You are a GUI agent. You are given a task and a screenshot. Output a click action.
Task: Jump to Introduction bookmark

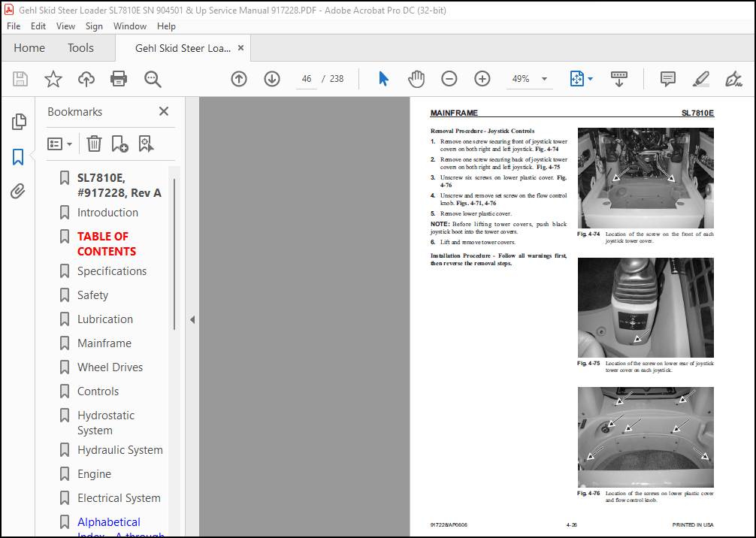[107, 213]
